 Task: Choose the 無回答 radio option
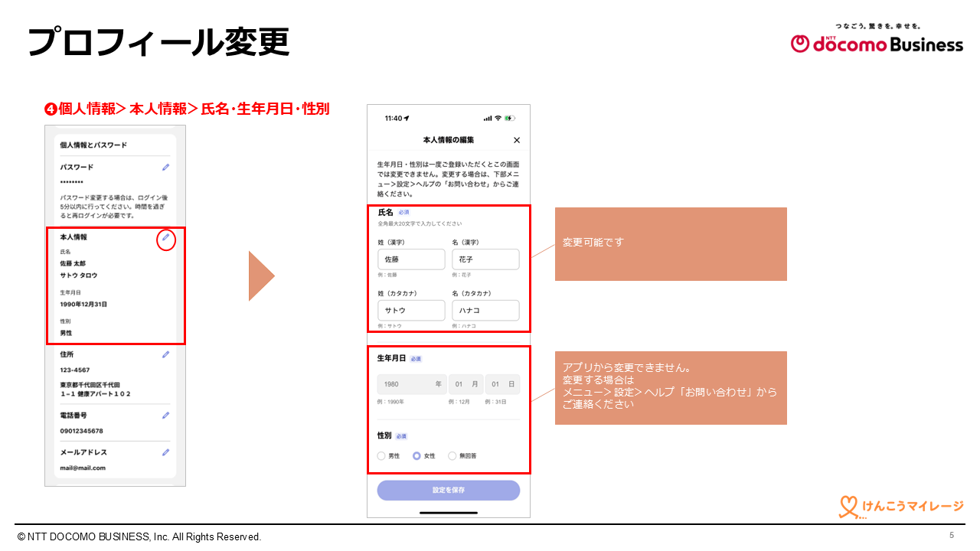452,456
